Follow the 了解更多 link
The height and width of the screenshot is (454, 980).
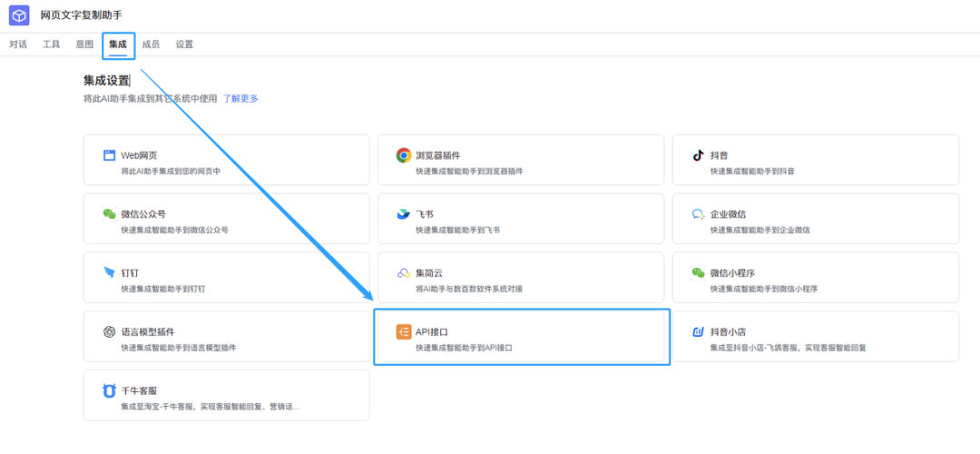click(240, 98)
